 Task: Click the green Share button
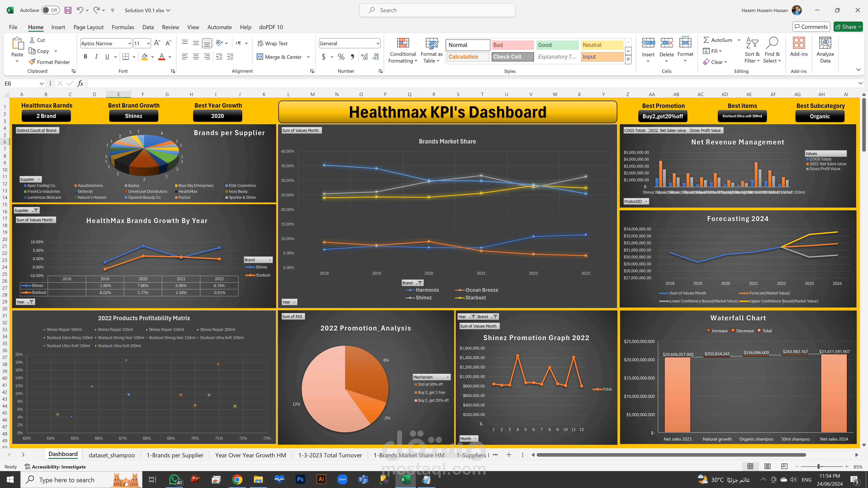pyautogui.click(x=848, y=27)
